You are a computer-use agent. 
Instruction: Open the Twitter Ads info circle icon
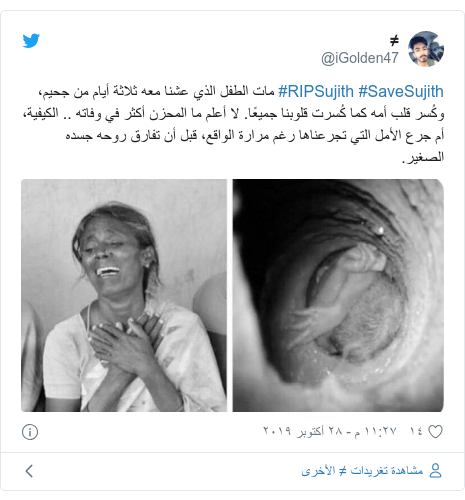(30, 432)
